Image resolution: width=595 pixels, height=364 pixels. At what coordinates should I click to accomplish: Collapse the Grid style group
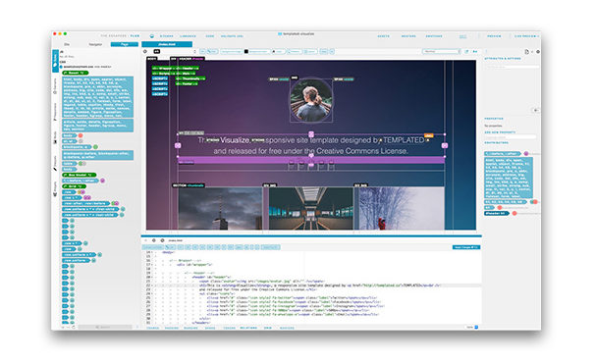(74, 186)
